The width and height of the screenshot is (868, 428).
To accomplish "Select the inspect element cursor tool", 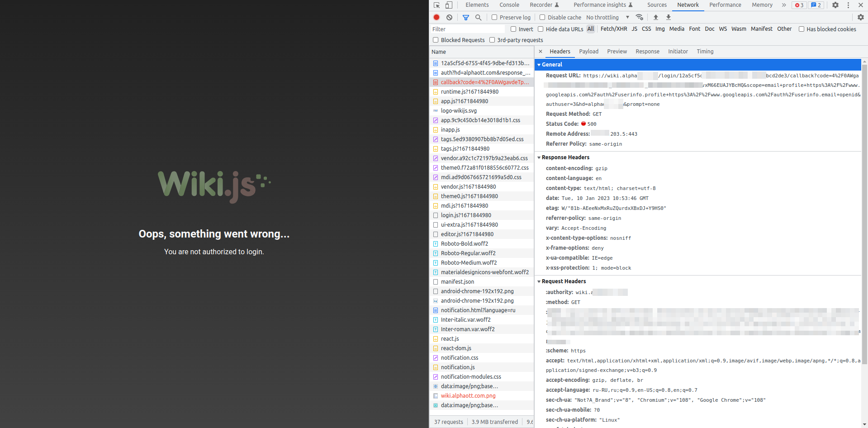I will pos(436,5).
